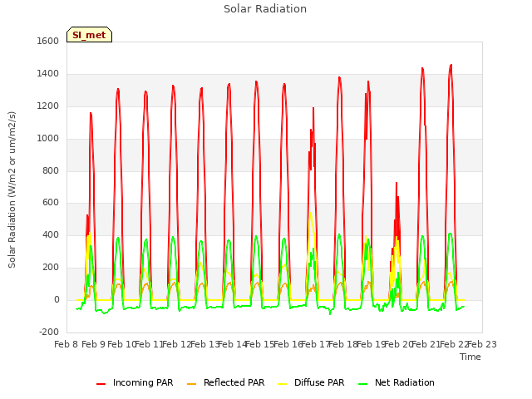Click the orange Reflected PAR legend swatch

pos(192,384)
